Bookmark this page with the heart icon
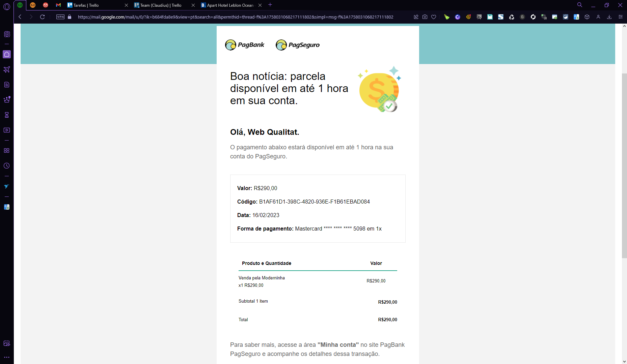This screenshot has height=364, width=627. coord(434,17)
